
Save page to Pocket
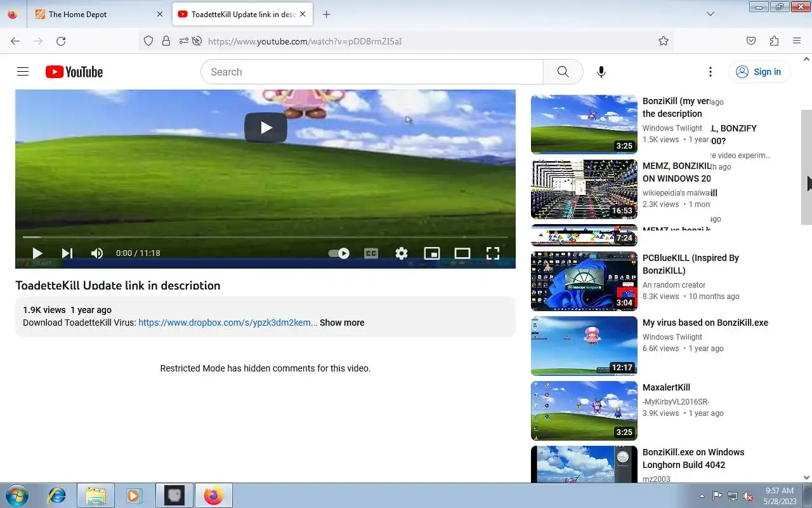pos(751,41)
